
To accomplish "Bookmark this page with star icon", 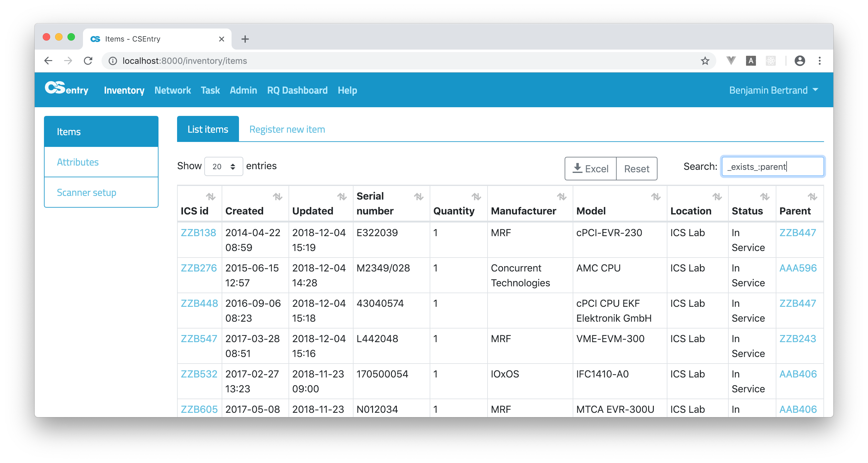I will (x=705, y=61).
